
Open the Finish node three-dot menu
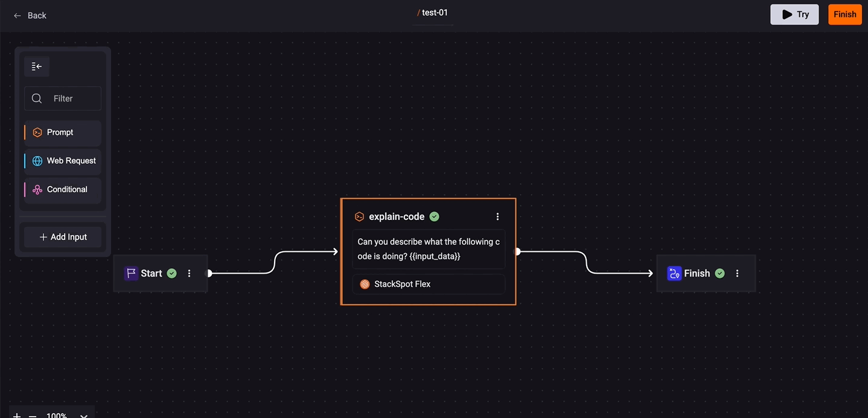737,274
